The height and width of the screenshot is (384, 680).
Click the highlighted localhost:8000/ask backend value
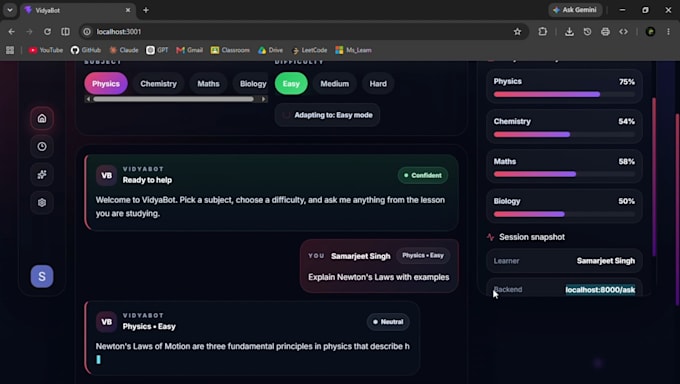[x=600, y=290]
